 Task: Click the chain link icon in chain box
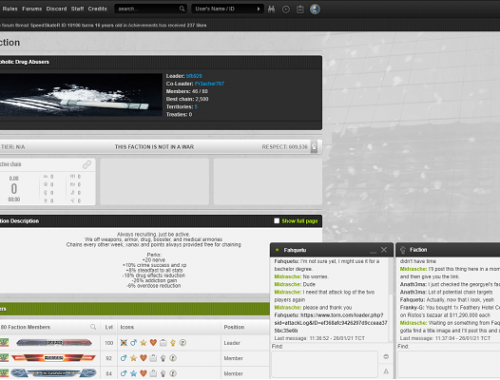[87, 164]
